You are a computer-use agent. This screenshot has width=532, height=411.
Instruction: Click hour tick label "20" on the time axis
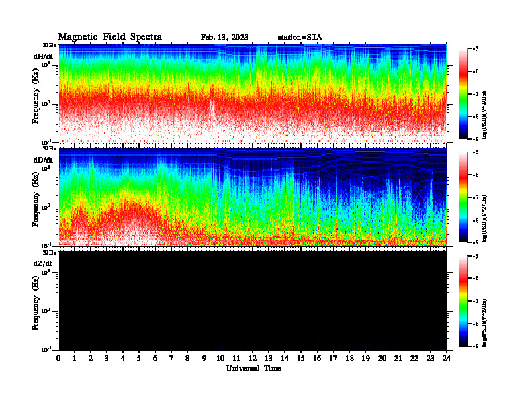[382, 358]
